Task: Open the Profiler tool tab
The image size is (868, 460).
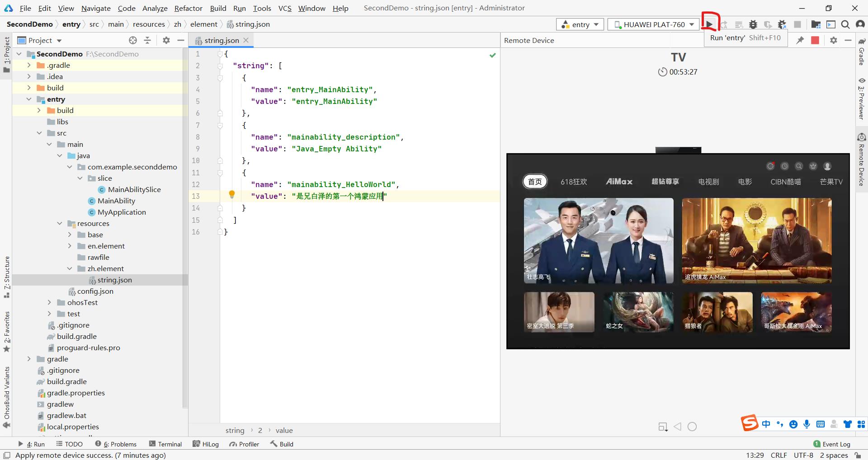Action: click(x=244, y=444)
